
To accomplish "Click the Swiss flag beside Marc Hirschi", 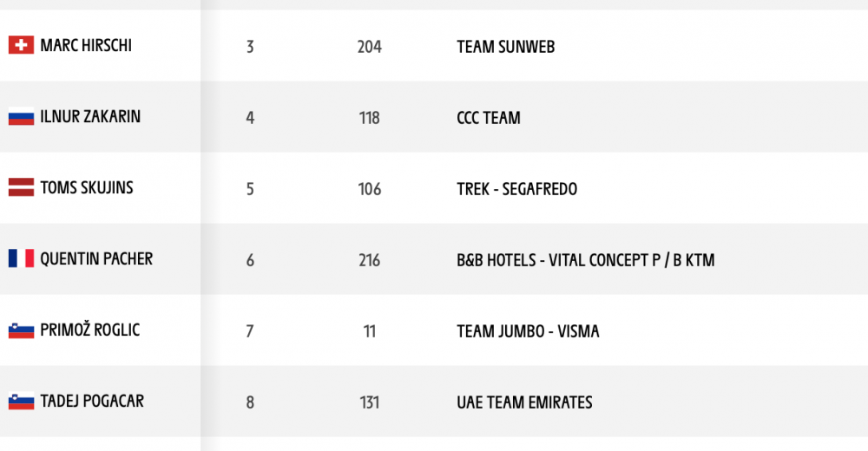I will coord(21,45).
